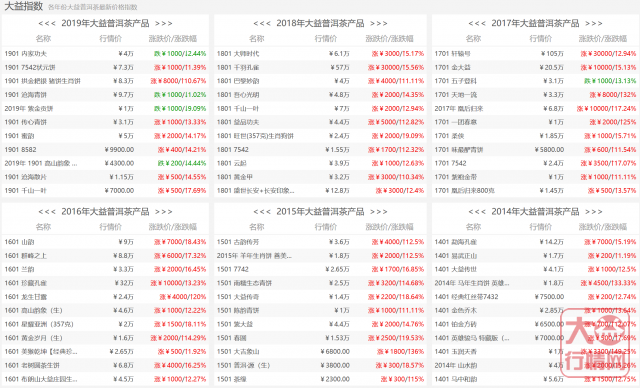Click the ¥32万 price in 2016 panel
The width and height of the screenshot is (640, 388).
(124, 283)
